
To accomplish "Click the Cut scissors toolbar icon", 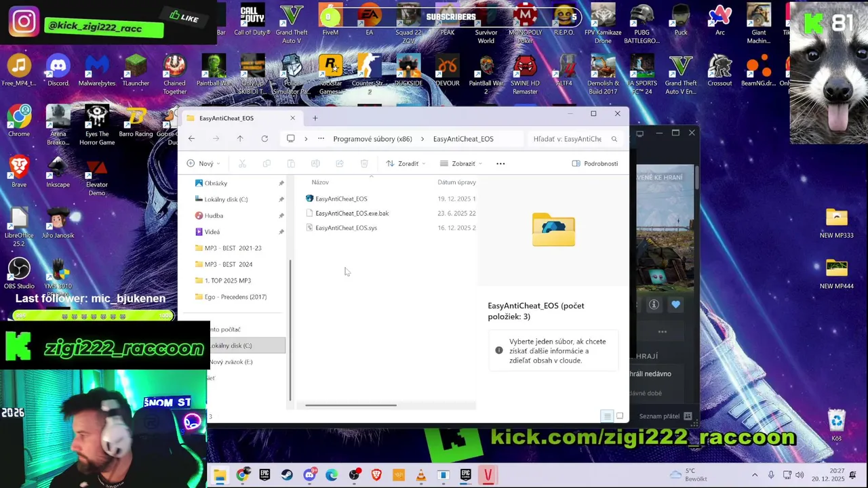I will [x=242, y=163].
